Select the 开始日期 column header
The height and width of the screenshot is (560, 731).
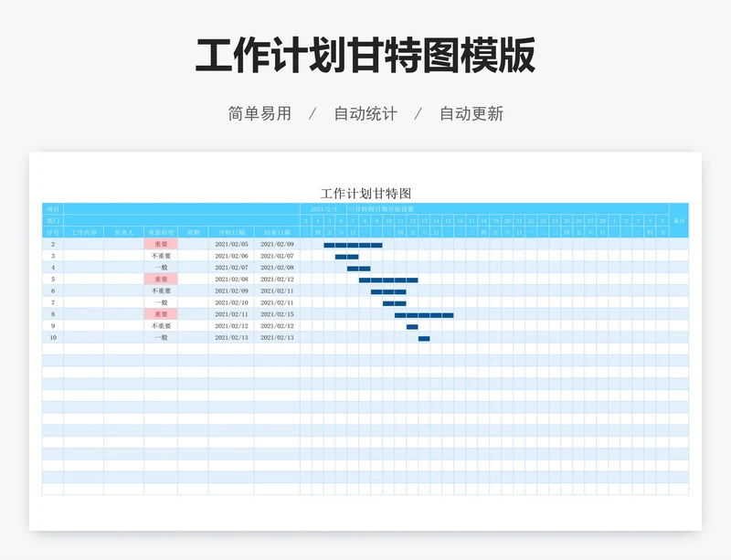tap(231, 232)
